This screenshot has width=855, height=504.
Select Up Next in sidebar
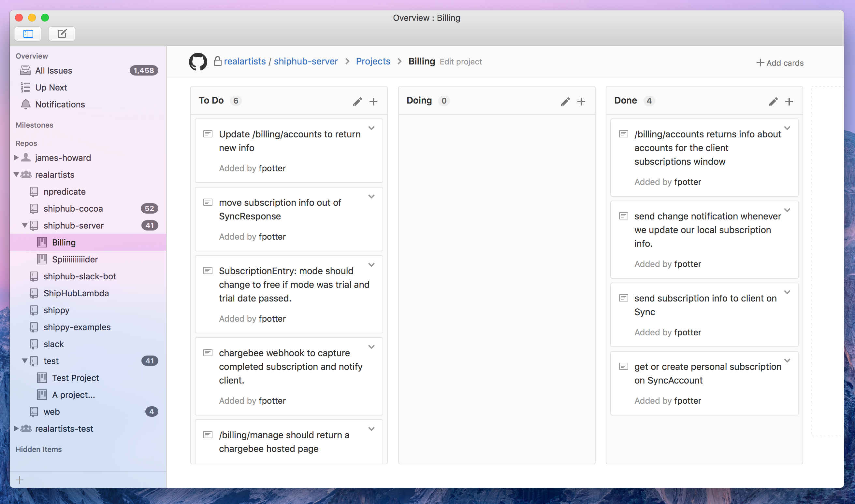coord(88,87)
